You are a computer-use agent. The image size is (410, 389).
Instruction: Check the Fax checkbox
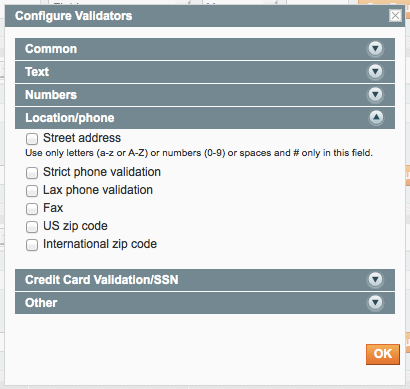click(x=32, y=209)
